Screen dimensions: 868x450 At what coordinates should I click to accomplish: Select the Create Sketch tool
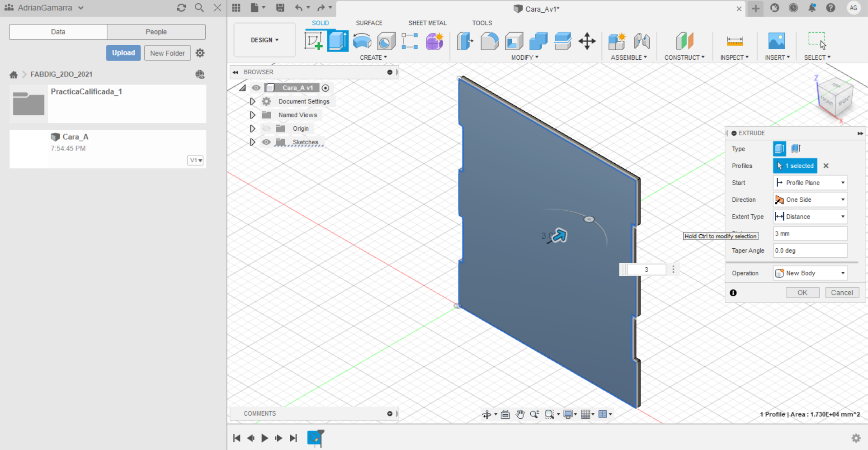(314, 41)
